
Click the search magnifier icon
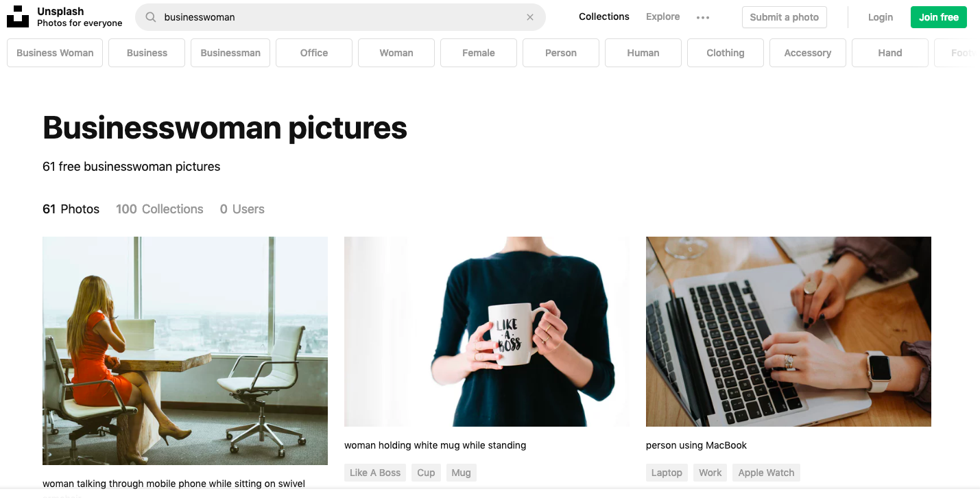pos(150,17)
